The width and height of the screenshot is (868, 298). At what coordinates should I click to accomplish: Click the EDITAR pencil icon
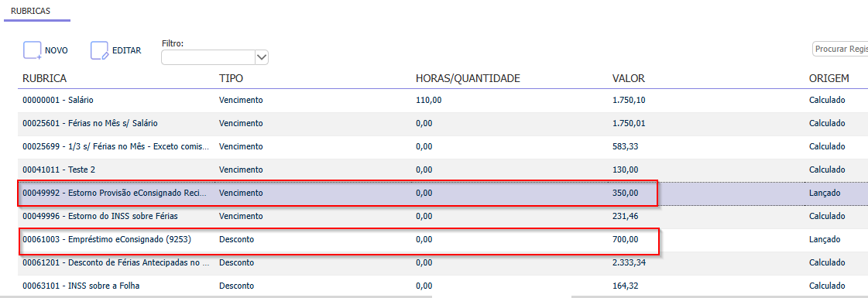[x=100, y=50]
